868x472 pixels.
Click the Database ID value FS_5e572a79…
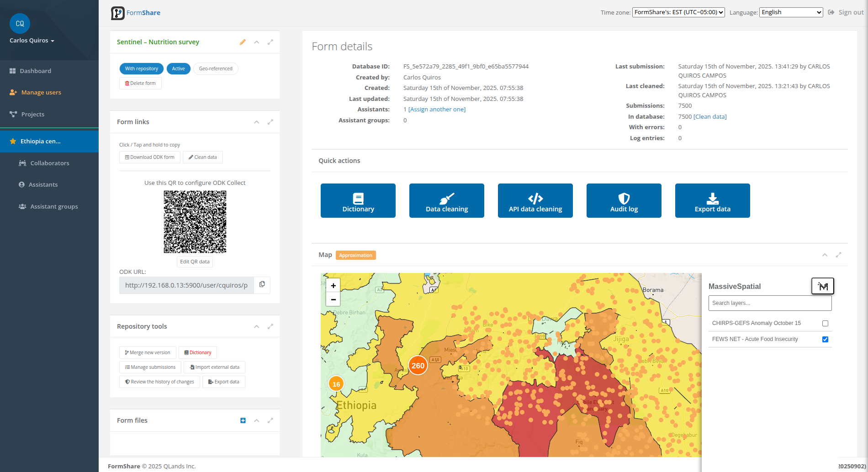(x=466, y=67)
